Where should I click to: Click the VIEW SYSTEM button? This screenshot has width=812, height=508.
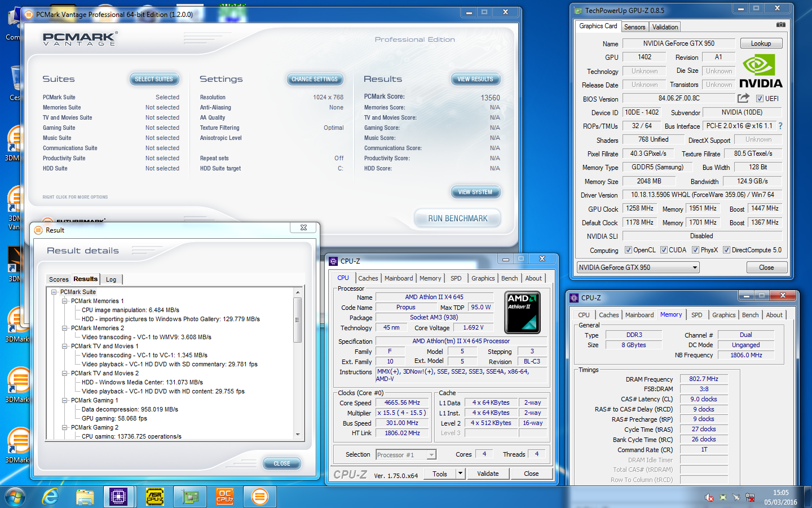[x=475, y=192]
